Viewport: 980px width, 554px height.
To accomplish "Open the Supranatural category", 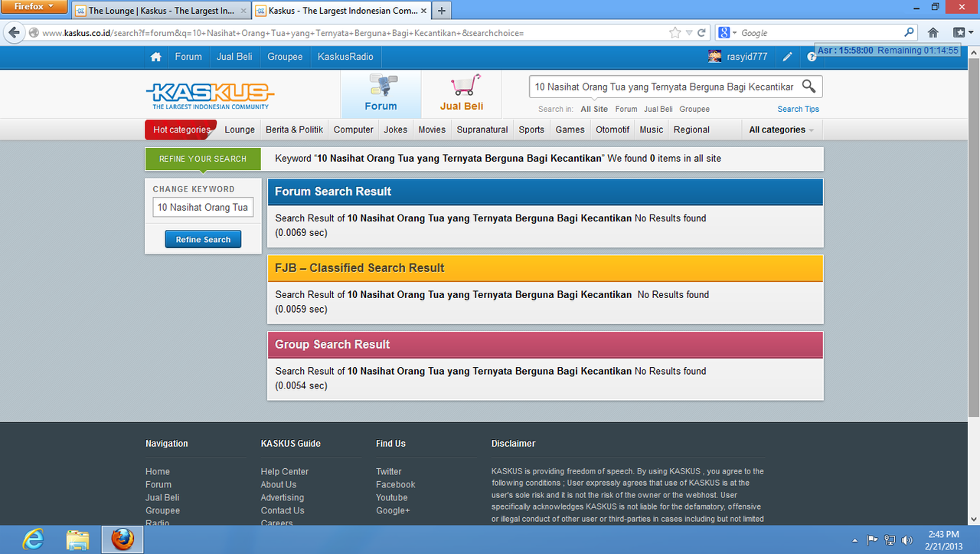I will click(482, 129).
